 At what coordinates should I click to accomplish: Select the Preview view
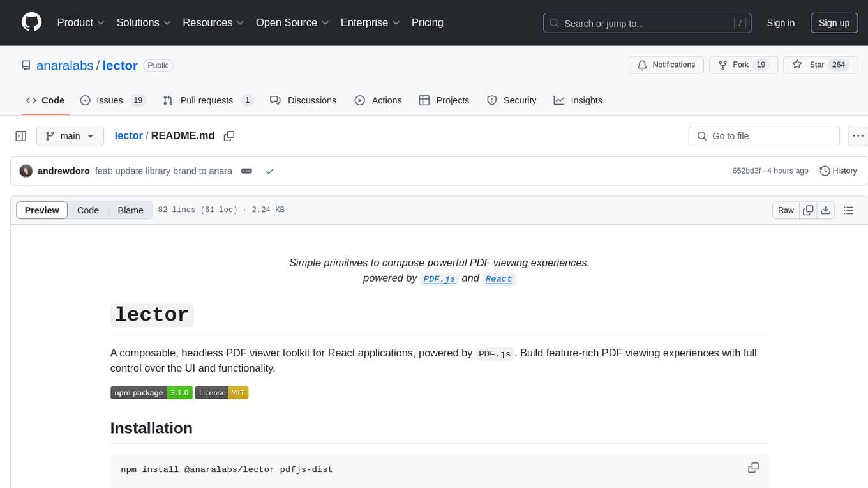[42, 210]
